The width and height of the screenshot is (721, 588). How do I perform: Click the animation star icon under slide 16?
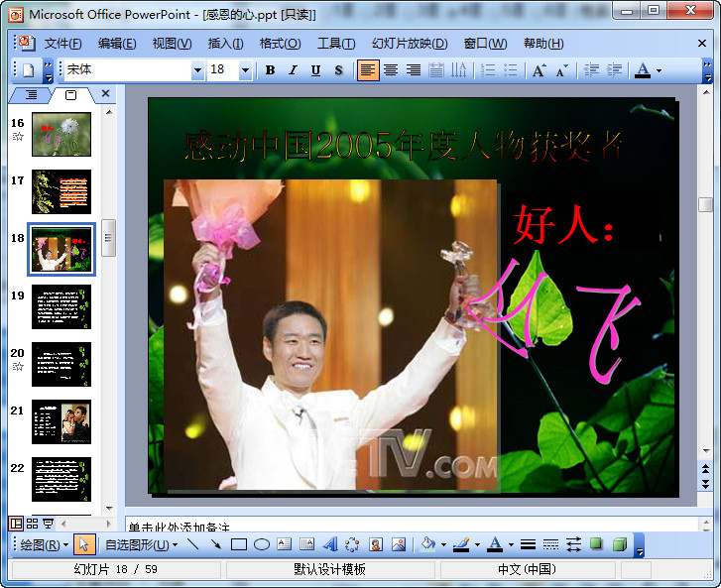pyautogui.click(x=18, y=137)
